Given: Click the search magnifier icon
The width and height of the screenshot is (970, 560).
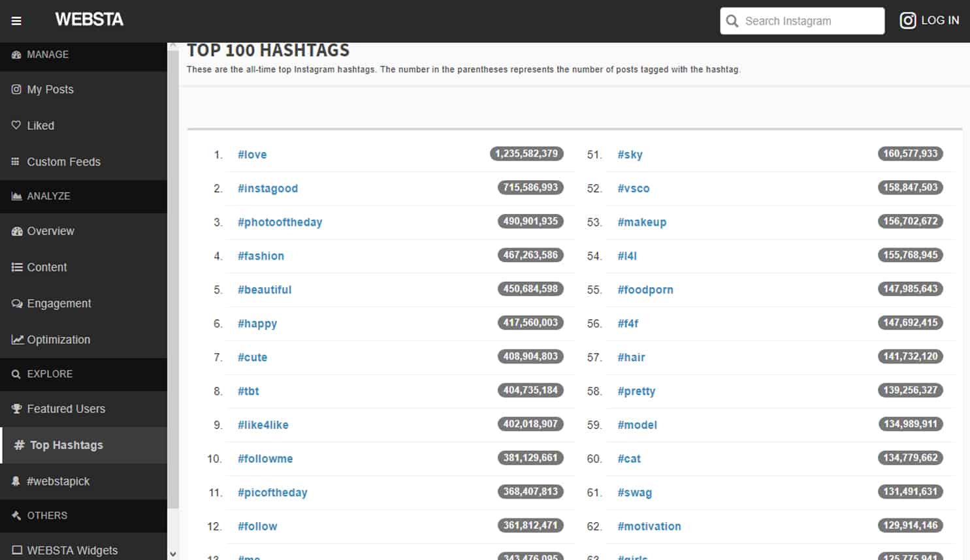Looking at the screenshot, I should point(732,21).
